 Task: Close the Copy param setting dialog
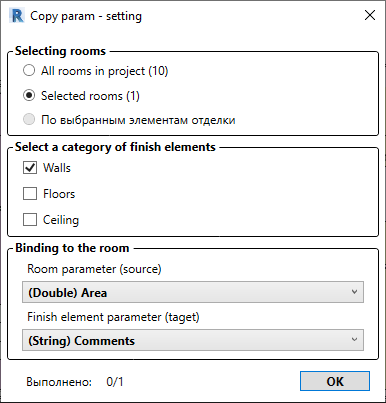(370, 15)
